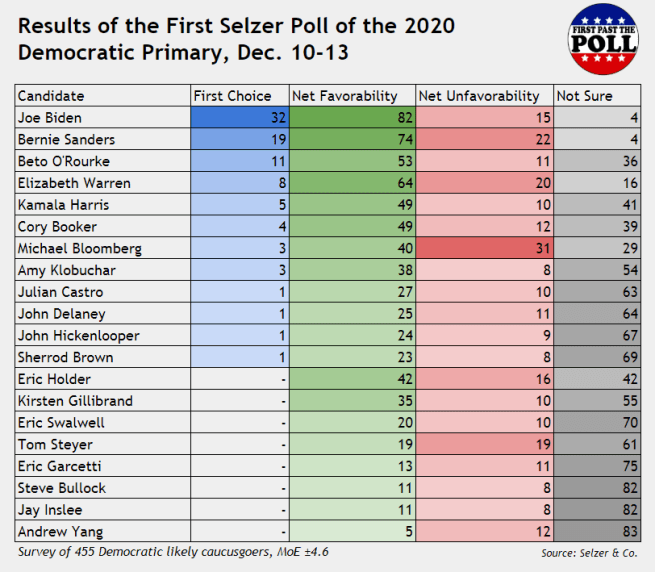This screenshot has height=572, width=655.
Task: Select the Elizabeth Warren candidate cell
Action: click(x=102, y=183)
